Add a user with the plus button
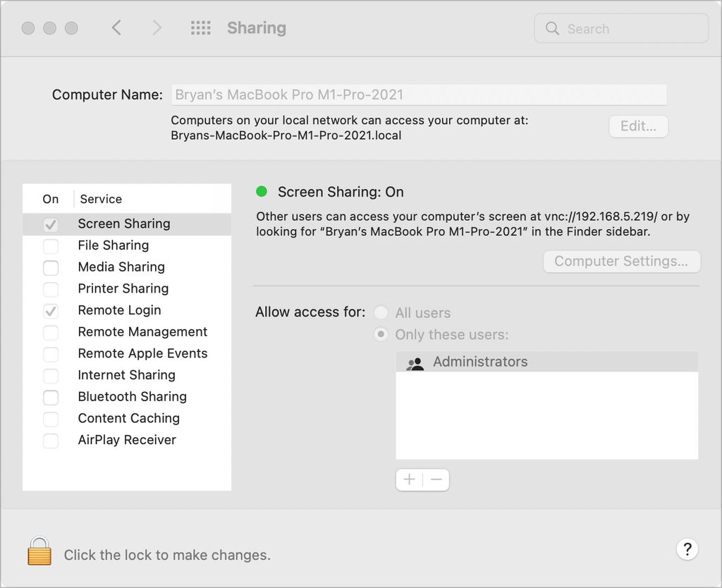722x588 pixels. 409,479
